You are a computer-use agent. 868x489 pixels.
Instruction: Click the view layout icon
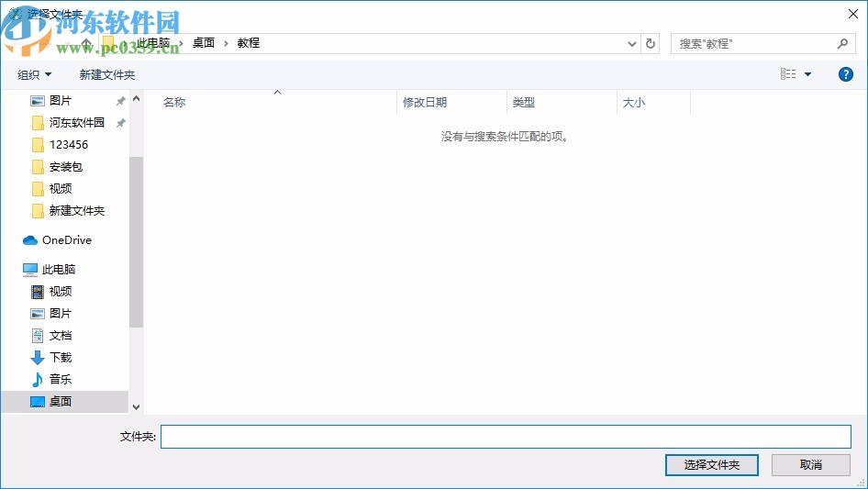pyautogui.click(x=788, y=73)
